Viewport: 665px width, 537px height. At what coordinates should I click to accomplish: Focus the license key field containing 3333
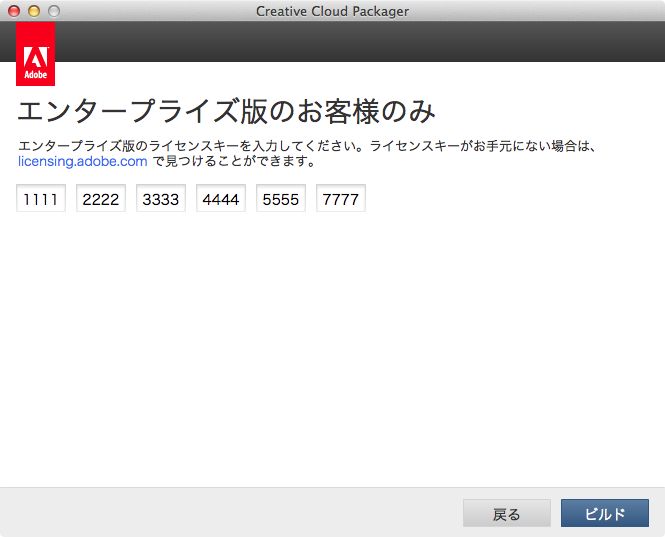click(161, 198)
